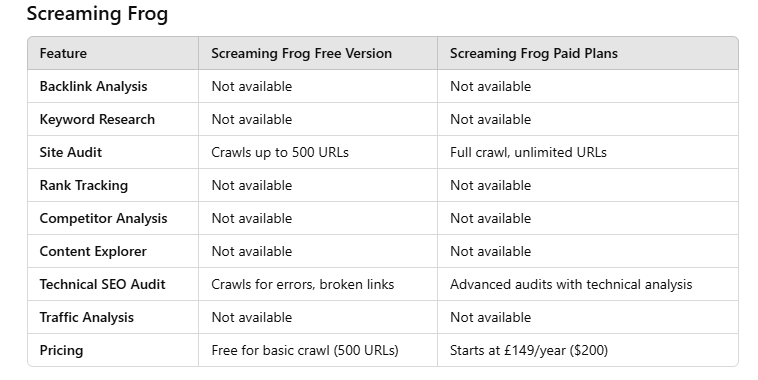Click free version 'Not available' in Backlink row
Image resolution: width=758 pixels, height=380 pixels.
(x=251, y=87)
